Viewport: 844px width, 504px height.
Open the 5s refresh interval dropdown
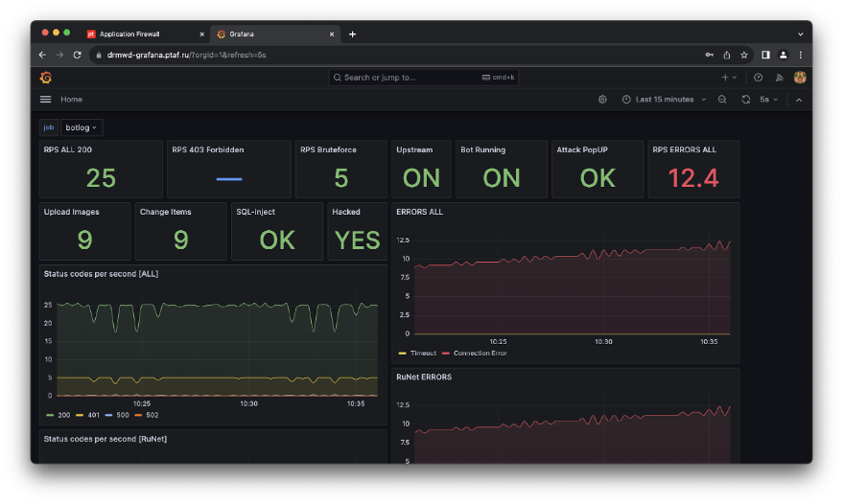(x=768, y=100)
